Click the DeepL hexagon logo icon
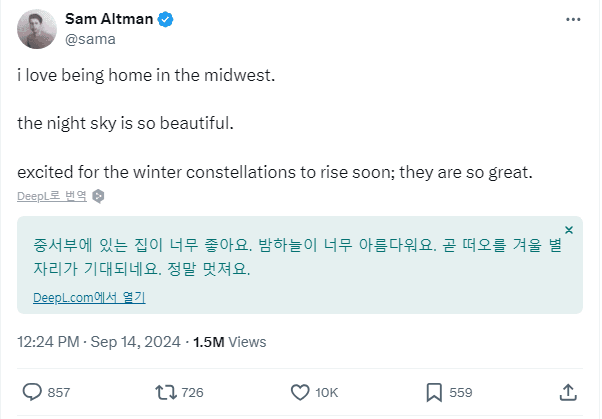This screenshot has height=419, width=602. [98, 196]
